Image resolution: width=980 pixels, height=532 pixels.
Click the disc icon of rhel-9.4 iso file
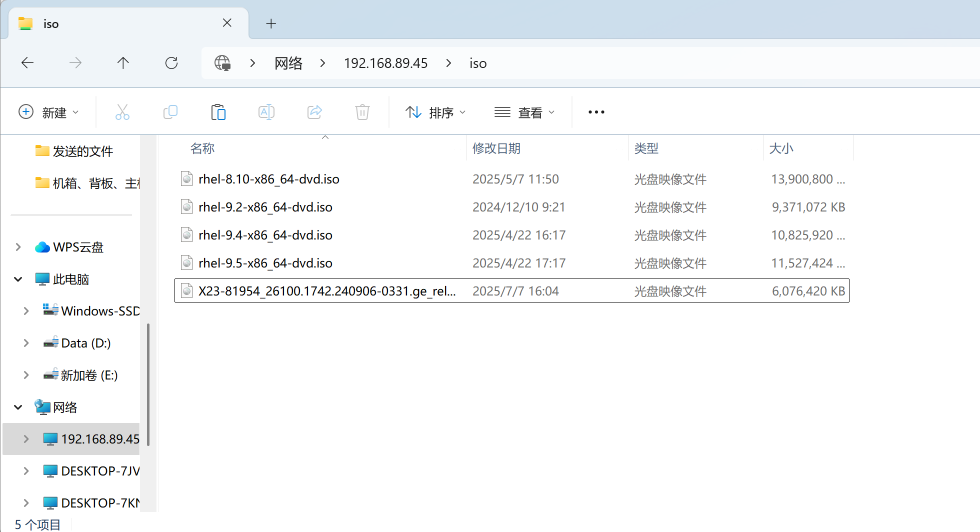(x=187, y=234)
